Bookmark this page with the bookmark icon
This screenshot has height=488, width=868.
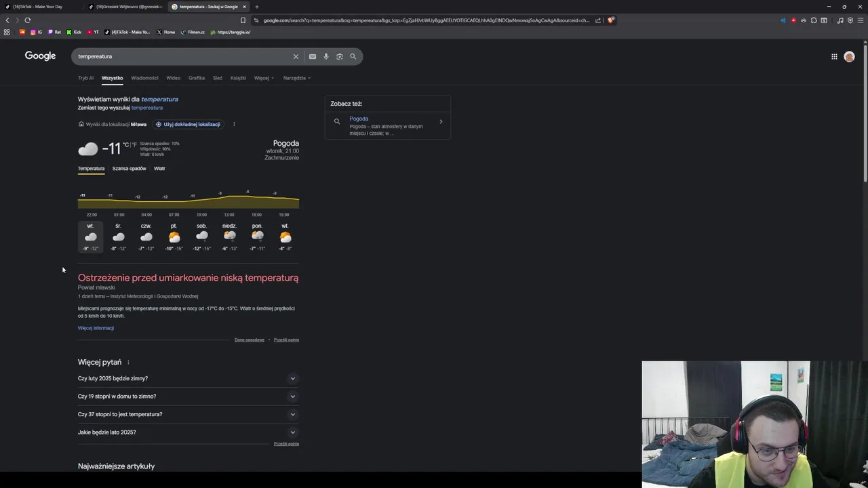pyautogui.click(x=243, y=20)
